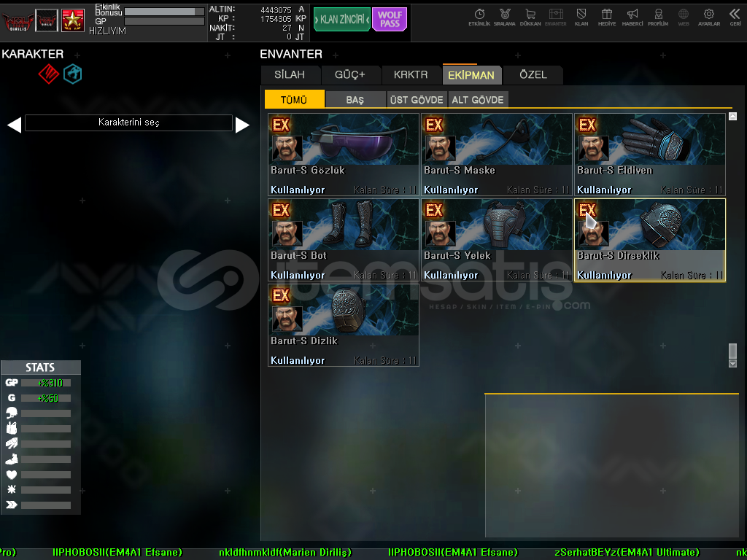Click the ALTIN gold amount 4443075
747x560 pixels.
click(276, 10)
